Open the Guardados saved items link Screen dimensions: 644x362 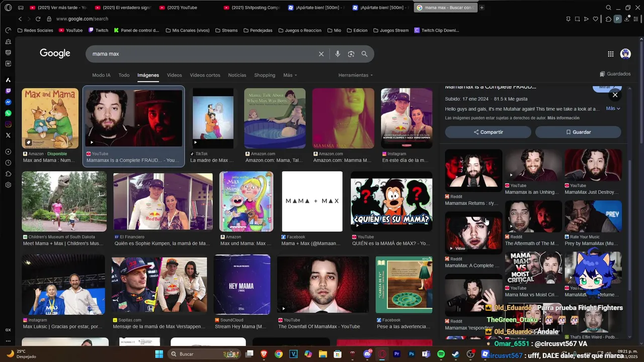point(615,74)
